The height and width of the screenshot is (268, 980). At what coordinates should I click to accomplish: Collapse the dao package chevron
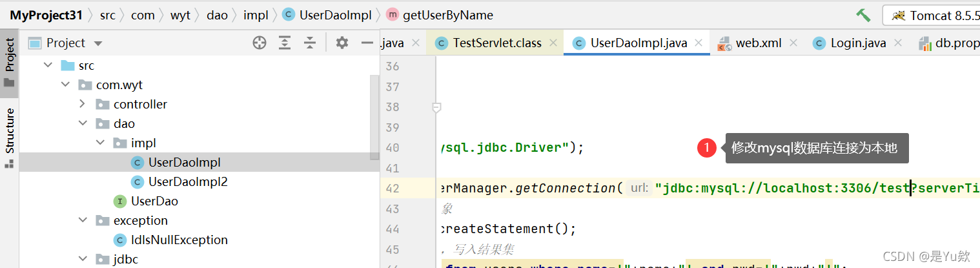(x=83, y=123)
